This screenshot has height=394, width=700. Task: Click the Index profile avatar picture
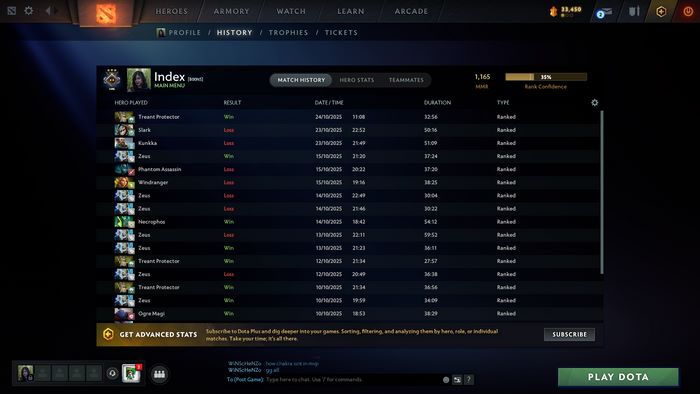138,79
